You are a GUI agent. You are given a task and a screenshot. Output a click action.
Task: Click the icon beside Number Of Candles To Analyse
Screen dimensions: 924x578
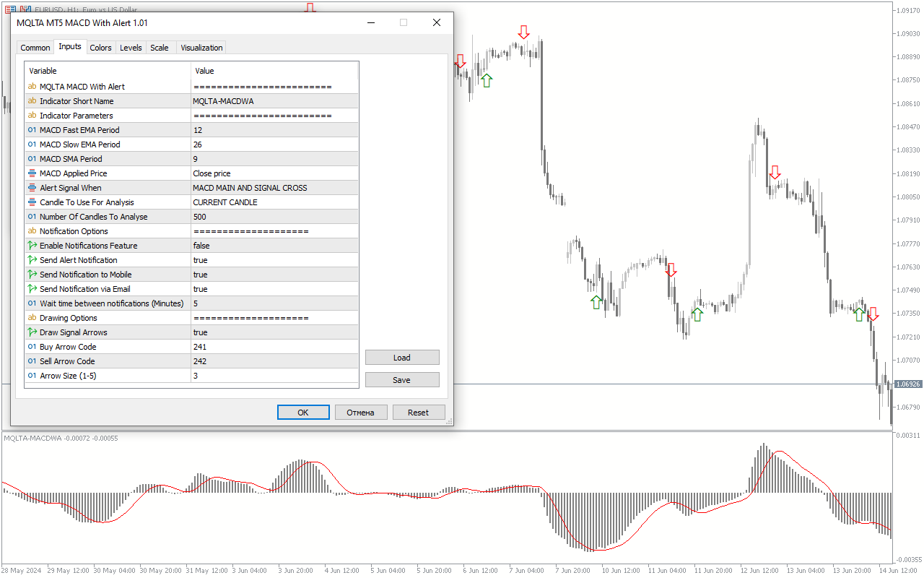[32, 217]
